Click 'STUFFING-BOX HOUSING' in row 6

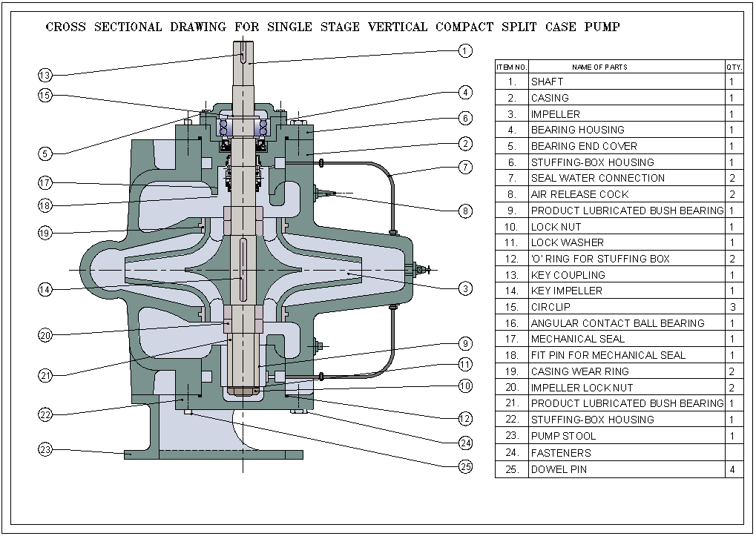[593, 162]
